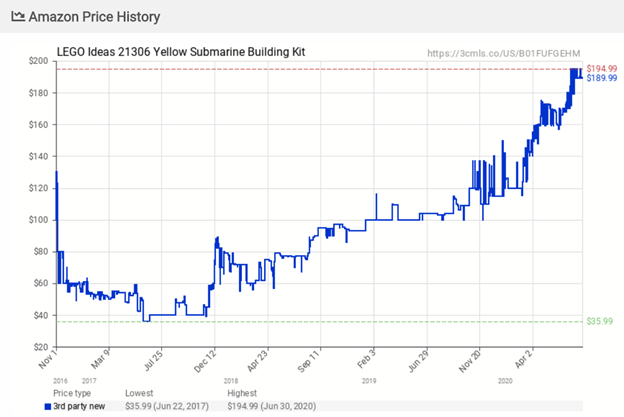The height and width of the screenshot is (417, 624).
Task: Click the $200 y-axis label
Action: [37, 61]
